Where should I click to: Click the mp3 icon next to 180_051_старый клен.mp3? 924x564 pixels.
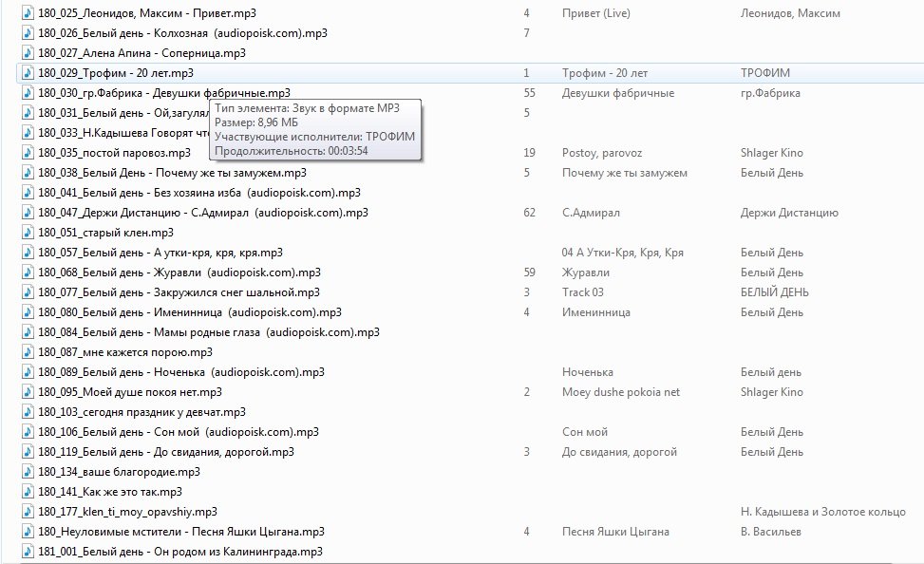pos(28,233)
